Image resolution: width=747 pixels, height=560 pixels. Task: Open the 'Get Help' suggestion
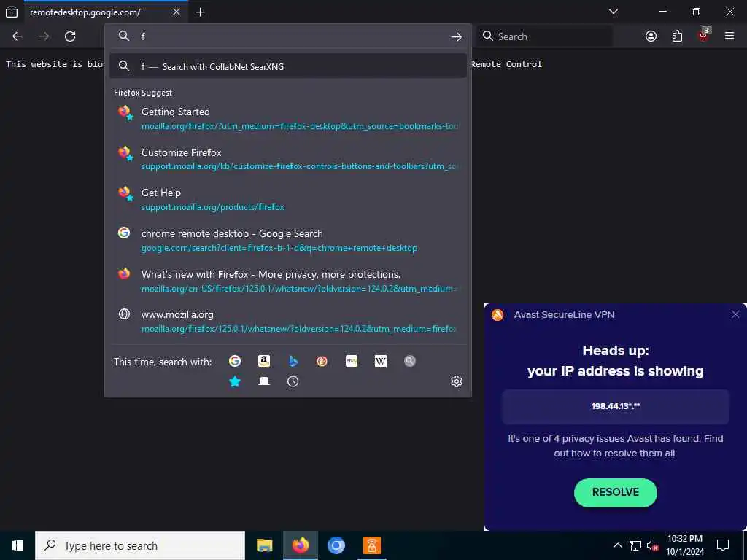pyautogui.click(x=287, y=200)
